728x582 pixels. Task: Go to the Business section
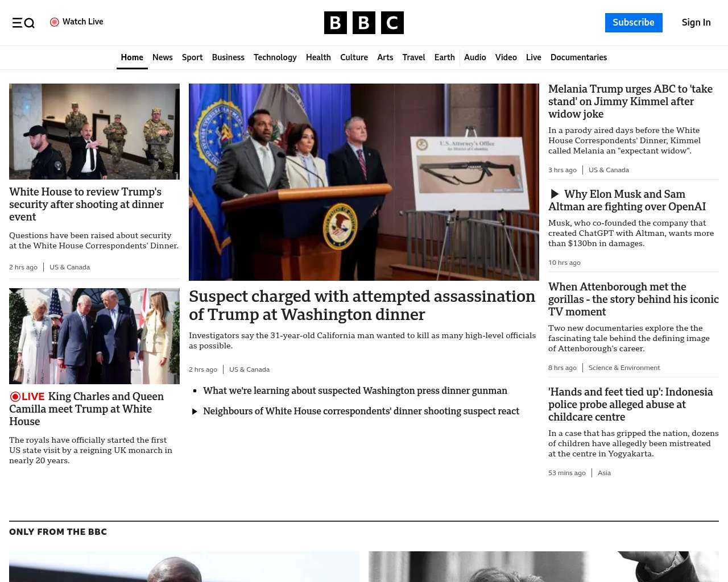(x=228, y=57)
